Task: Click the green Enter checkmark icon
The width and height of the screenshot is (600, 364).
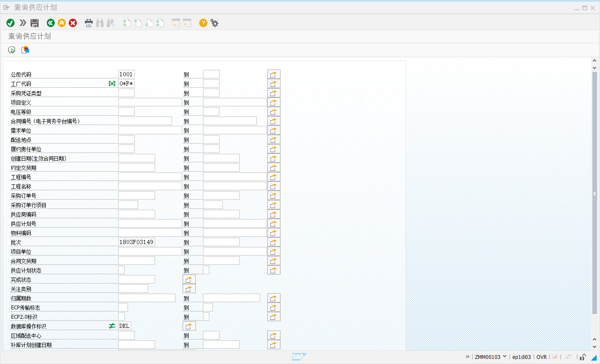Action: click(11, 23)
